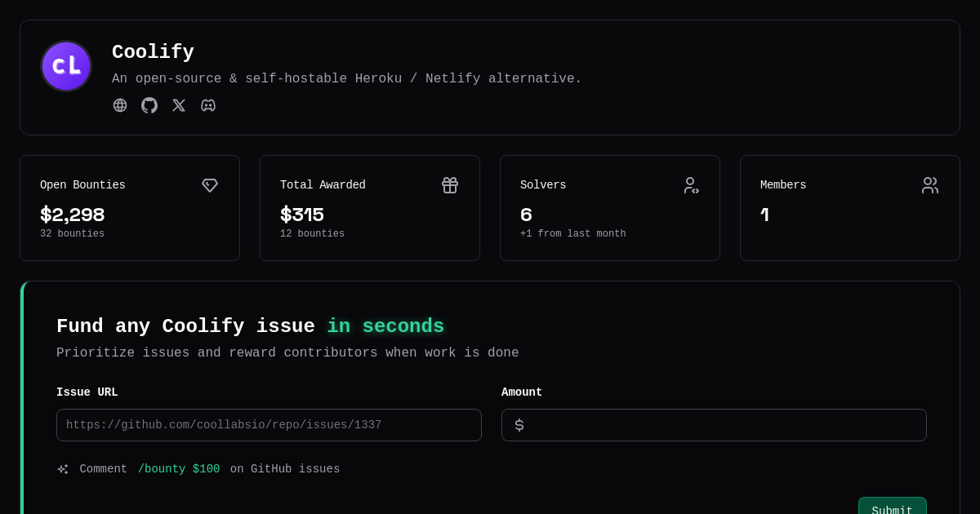Open the Coolify X (Twitter) icon
Screen dimensions: 980x514
click(x=179, y=105)
